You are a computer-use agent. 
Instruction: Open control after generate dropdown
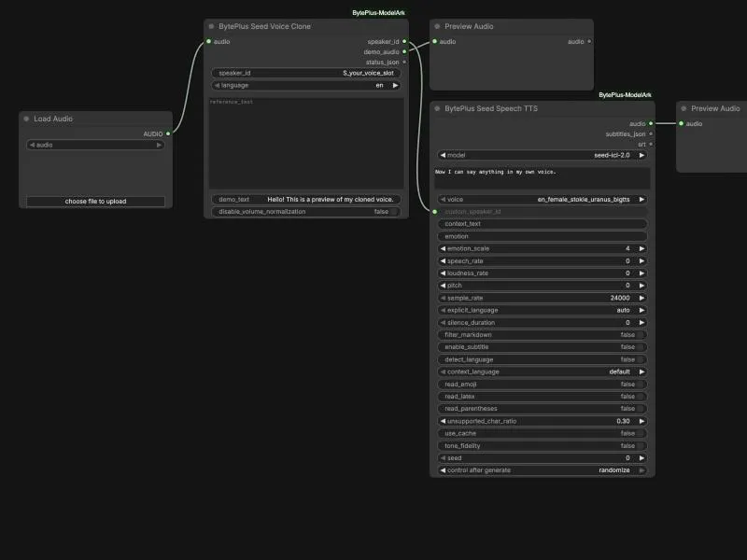[x=543, y=470]
